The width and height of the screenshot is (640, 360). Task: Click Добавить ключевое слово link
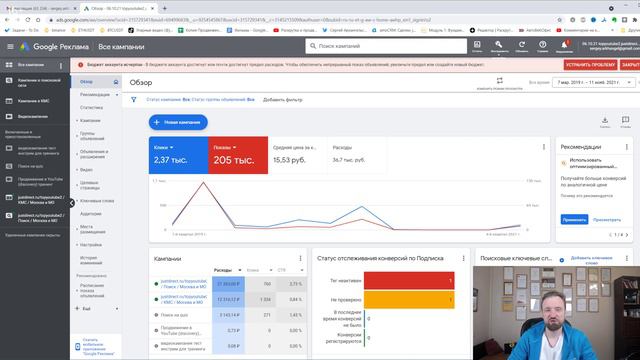coord(591,260)
